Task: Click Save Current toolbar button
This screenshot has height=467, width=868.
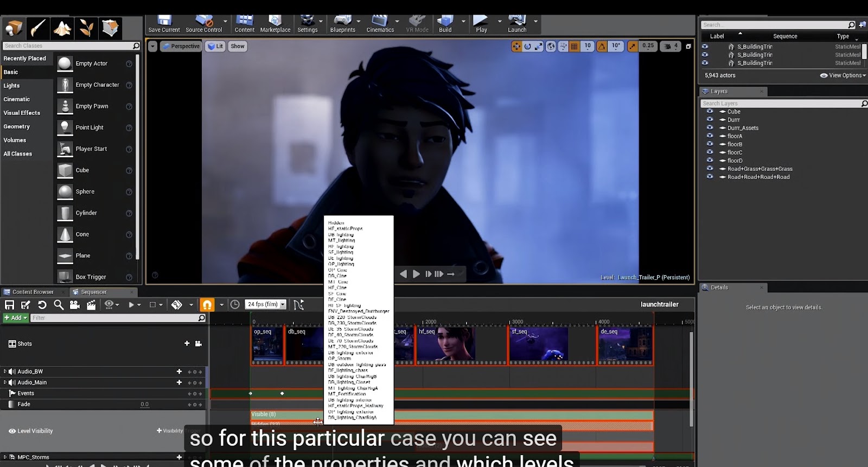Action: pyautogui.click(x=164, y=24)
